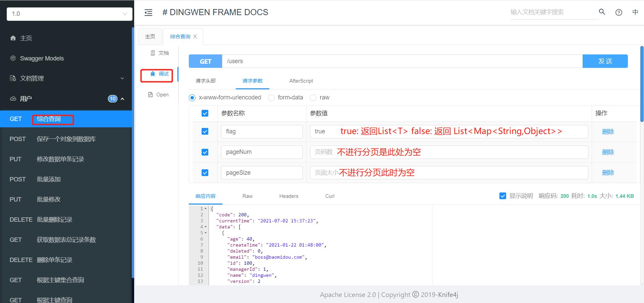Screen dimensions: 644x303
Task: Click the 用户 cloud icon
Action: [13, 98]
